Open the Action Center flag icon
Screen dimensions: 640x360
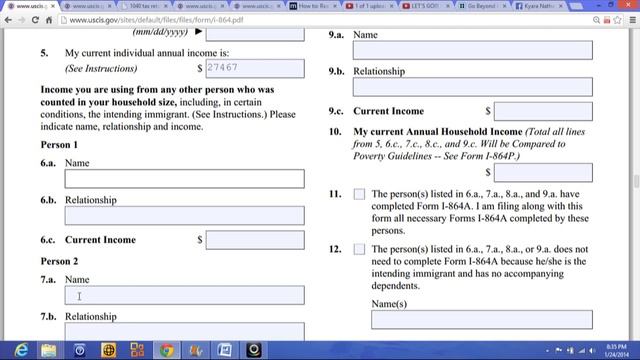[559, 351]
